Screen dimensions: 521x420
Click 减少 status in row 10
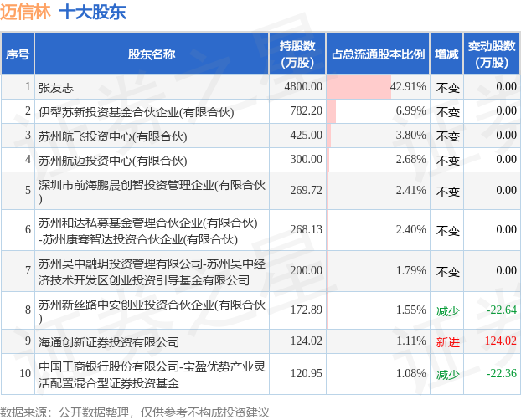coord(447,375)
